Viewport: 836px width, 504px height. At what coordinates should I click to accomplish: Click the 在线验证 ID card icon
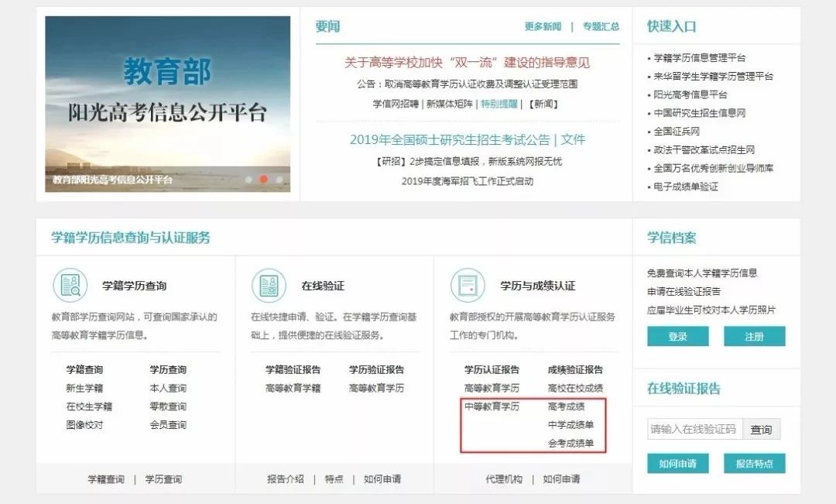(269, 286)
